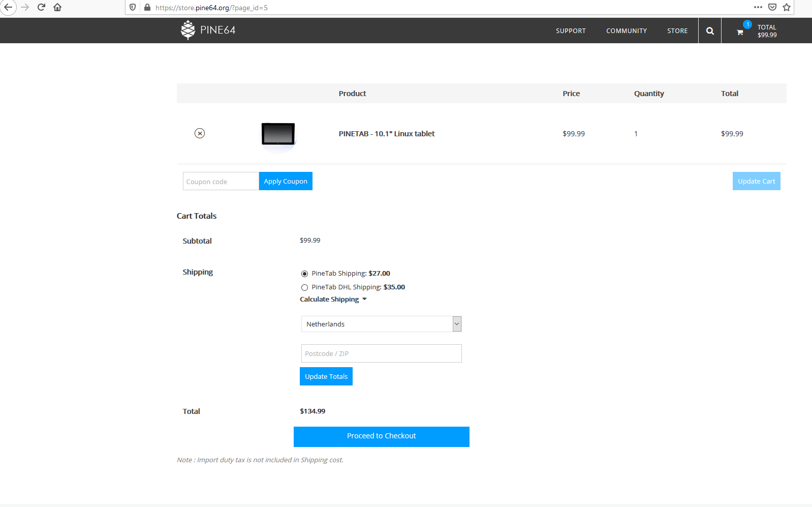Click the Update Totals button
The width and height of the screenshot is (812, 507).
pyautogui.click(x=326, y=376)
